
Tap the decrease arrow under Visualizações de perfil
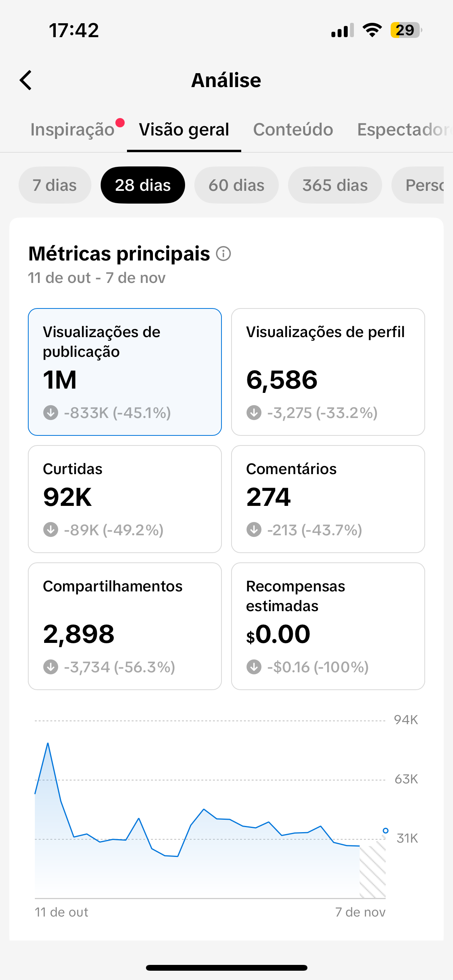pyautogui.click(x=254, y=413)
